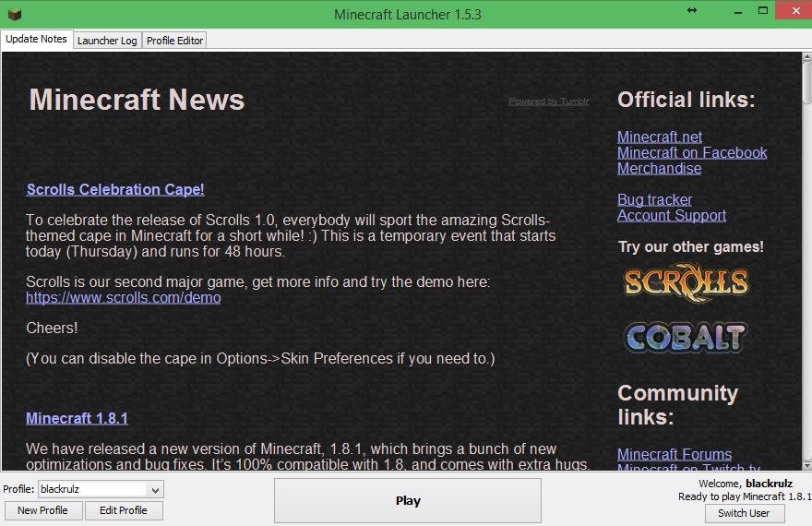812x526 pixels.
Task: Open the Cobalt game logo
Action: tap(686, 338)
